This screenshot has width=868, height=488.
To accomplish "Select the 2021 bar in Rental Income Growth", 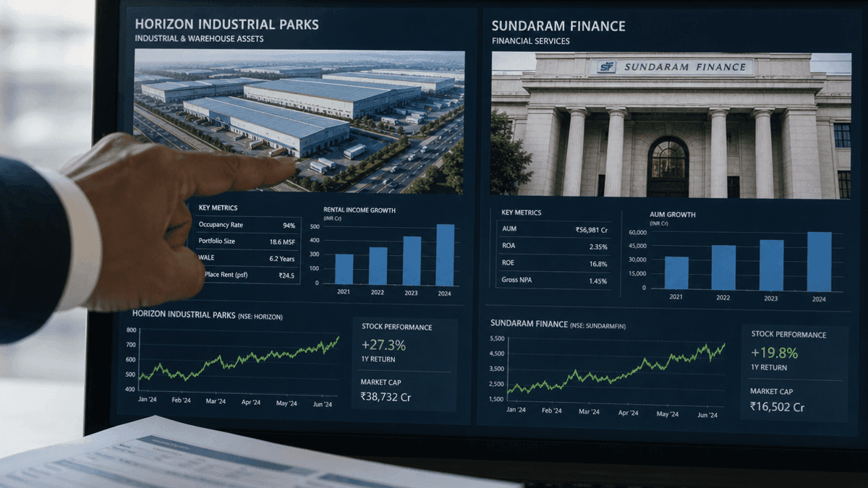I will click(344, 269).
